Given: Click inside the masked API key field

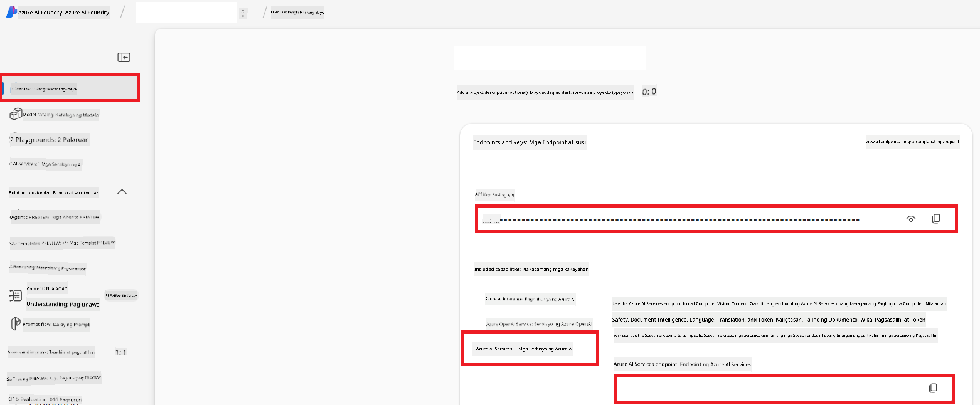Looking at the screenshot, I should [x=678, y=220].
